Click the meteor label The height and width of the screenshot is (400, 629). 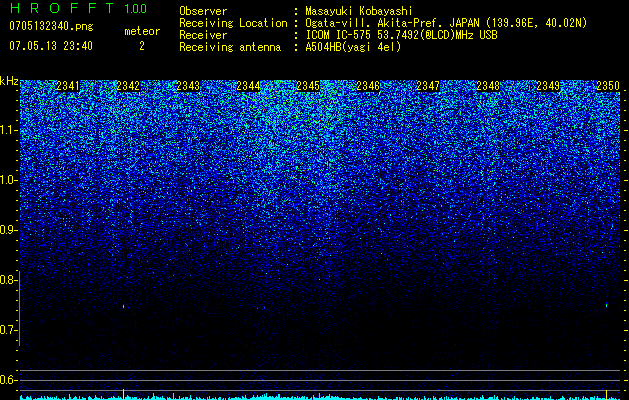coord(142,31)
